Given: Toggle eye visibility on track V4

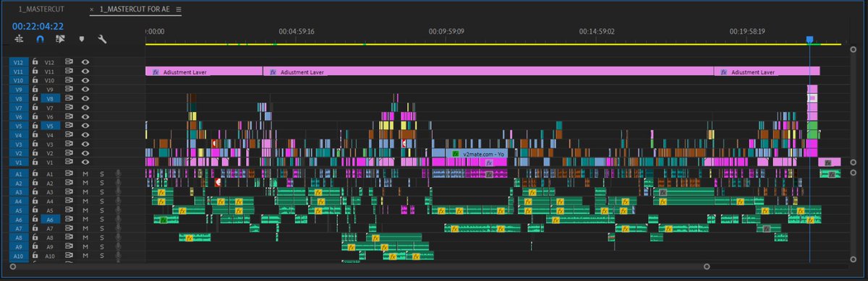Looking at the screenshot, I should (x=85, y=134).
